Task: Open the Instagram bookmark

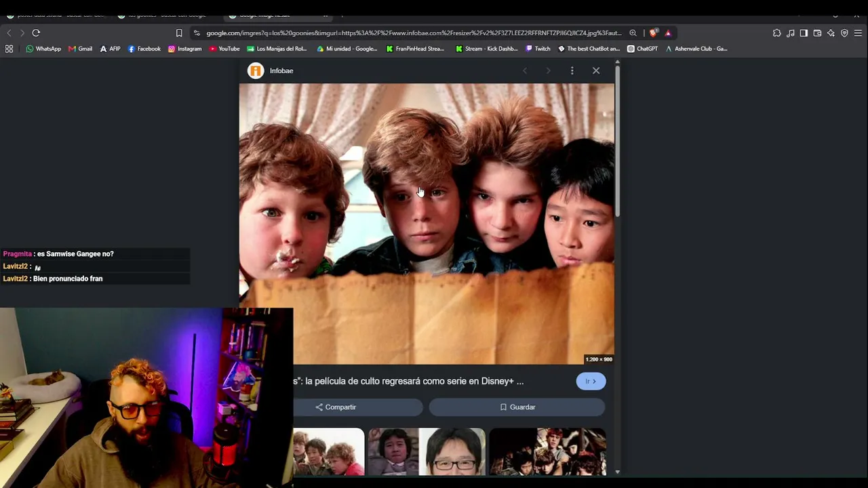Action: click(x=184, y=49)
